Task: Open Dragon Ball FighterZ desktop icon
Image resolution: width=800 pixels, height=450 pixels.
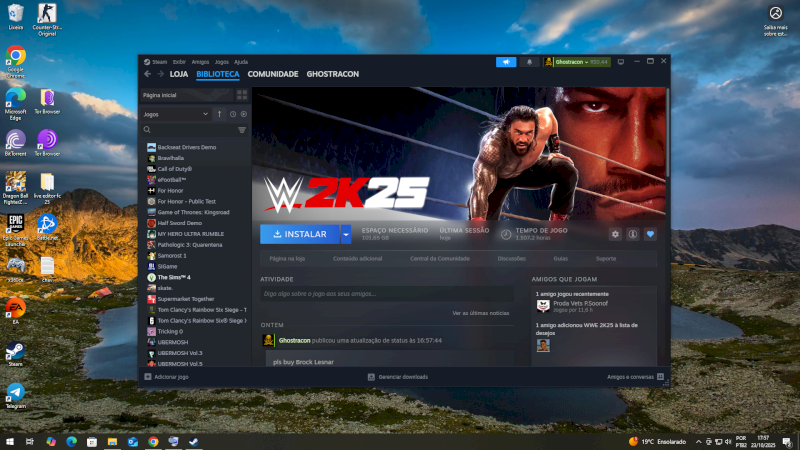Action: pos(16,188)
